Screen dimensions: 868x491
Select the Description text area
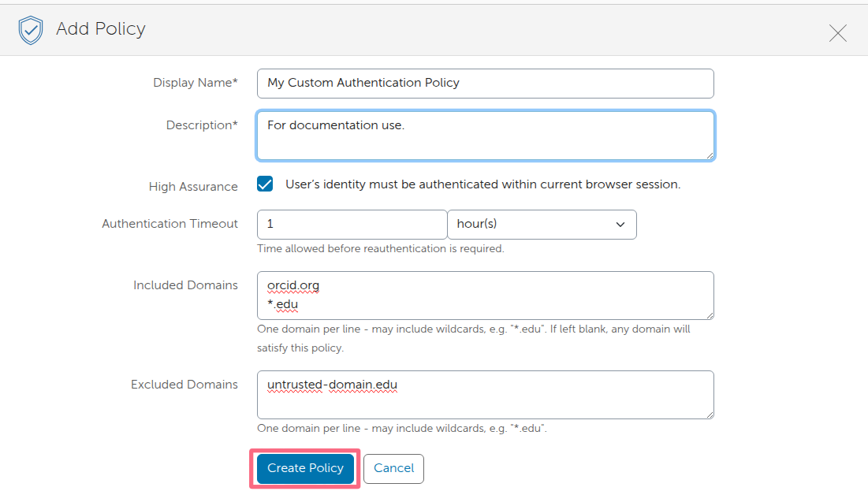click(484, 136)
